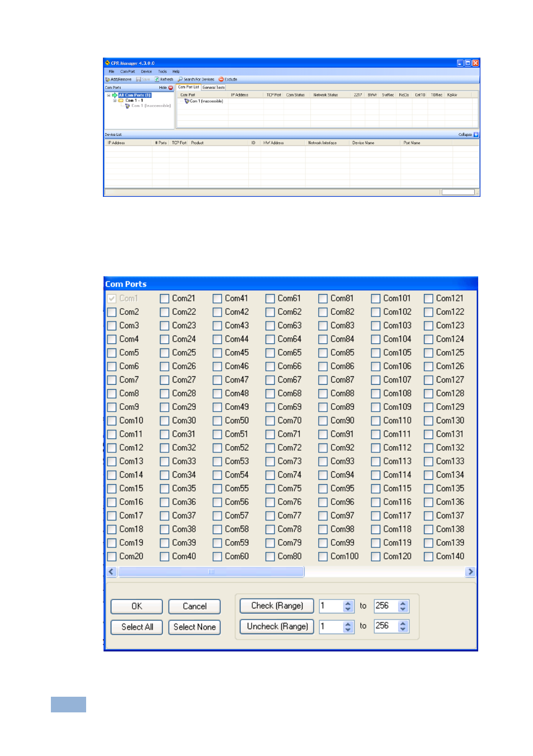The image size is (533, 756).
Task: Check the Com113 checkbox
Action: pyautogui.click(x=376, y=461)
